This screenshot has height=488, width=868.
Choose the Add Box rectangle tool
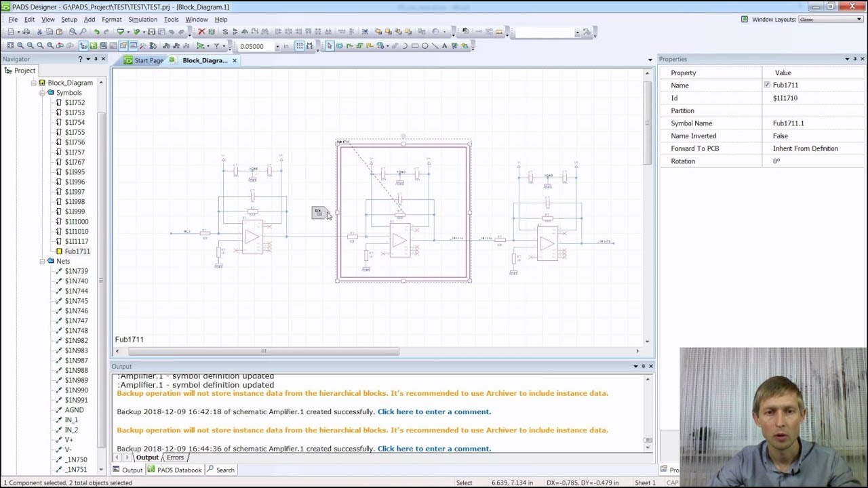click(x=415, y=46)
